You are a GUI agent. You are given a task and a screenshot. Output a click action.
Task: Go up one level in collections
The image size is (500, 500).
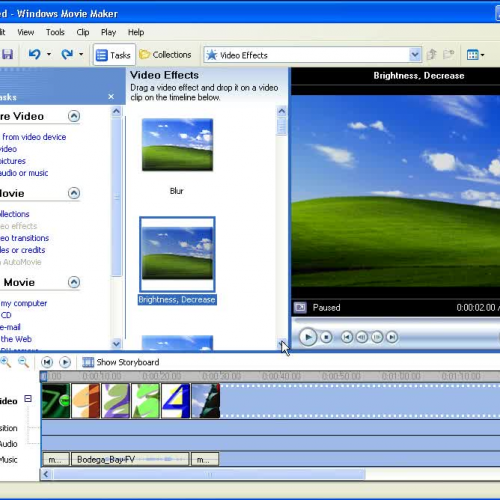(x=432, y=54)
